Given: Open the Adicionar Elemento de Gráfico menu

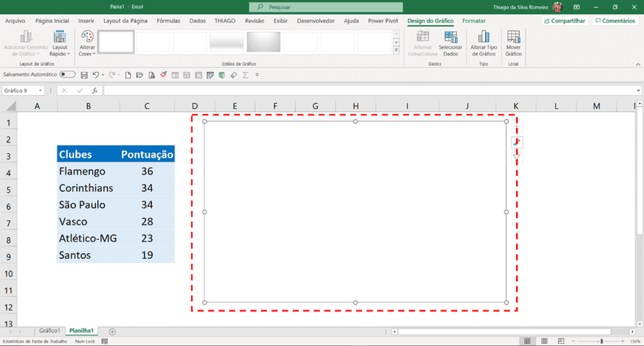Looking at the screenshot, I should click(x=26, y=43).
